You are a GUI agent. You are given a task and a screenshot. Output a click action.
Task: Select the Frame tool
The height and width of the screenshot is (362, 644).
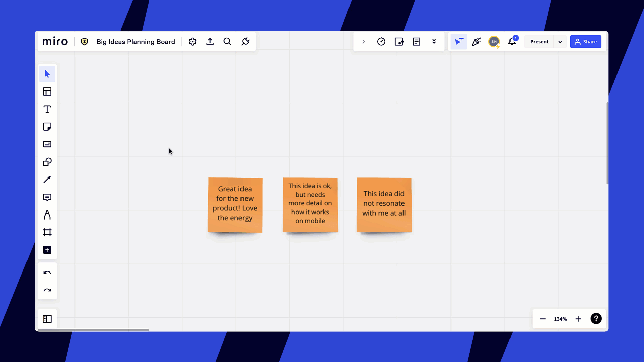(x=47, y=232)
